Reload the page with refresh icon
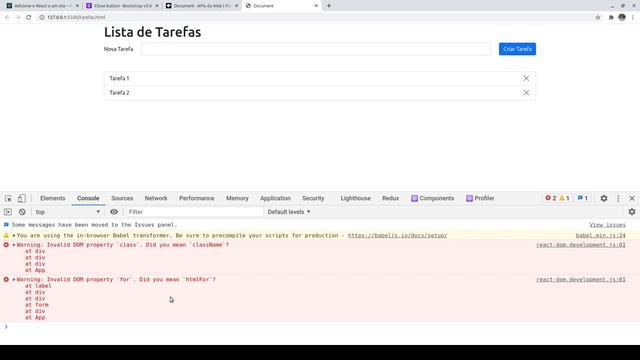 pos(29,17)
